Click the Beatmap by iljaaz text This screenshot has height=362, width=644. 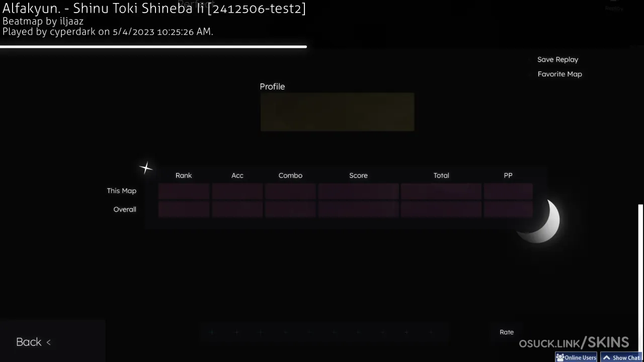point(43,21)
